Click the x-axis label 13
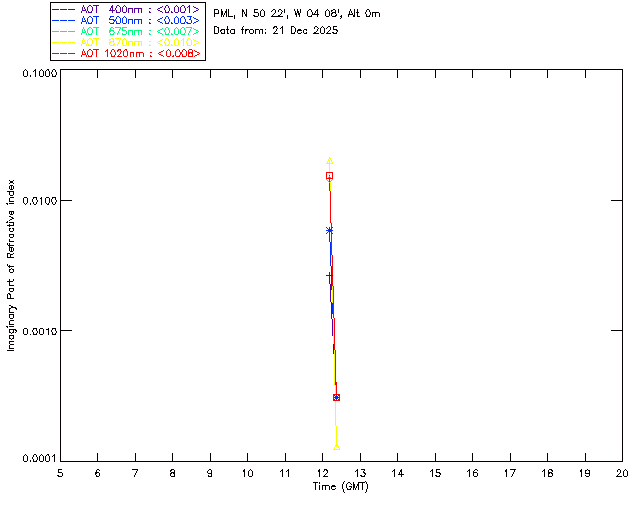This screenshot has width=640, height=512. (360, 473)
